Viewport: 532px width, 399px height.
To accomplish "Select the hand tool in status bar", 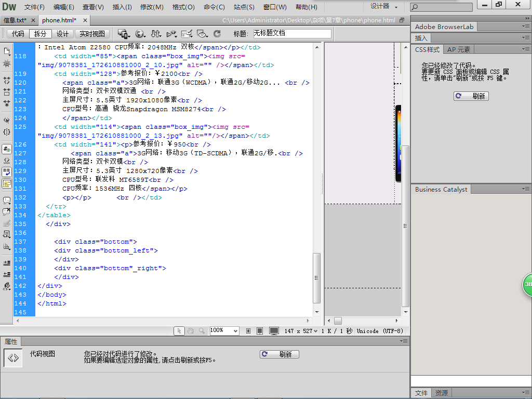I will pos(190,331).
